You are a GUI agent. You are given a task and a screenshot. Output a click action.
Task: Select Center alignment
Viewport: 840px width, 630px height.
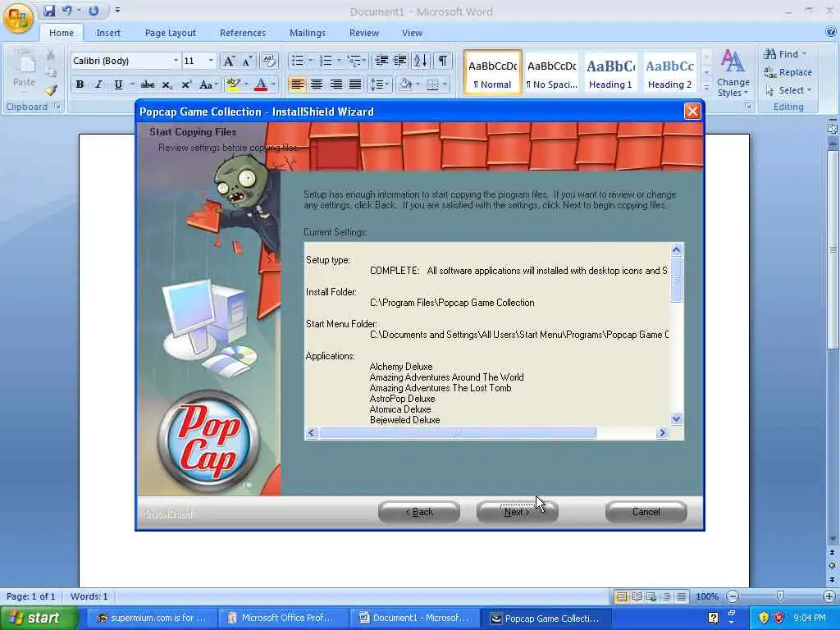click(317, 84)
